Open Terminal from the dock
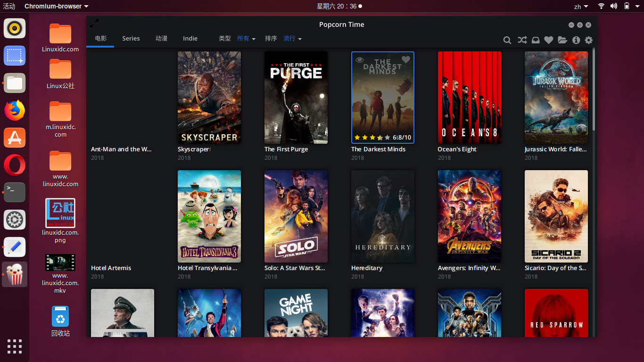Screen dimensions: 644x362 point(15,192)
